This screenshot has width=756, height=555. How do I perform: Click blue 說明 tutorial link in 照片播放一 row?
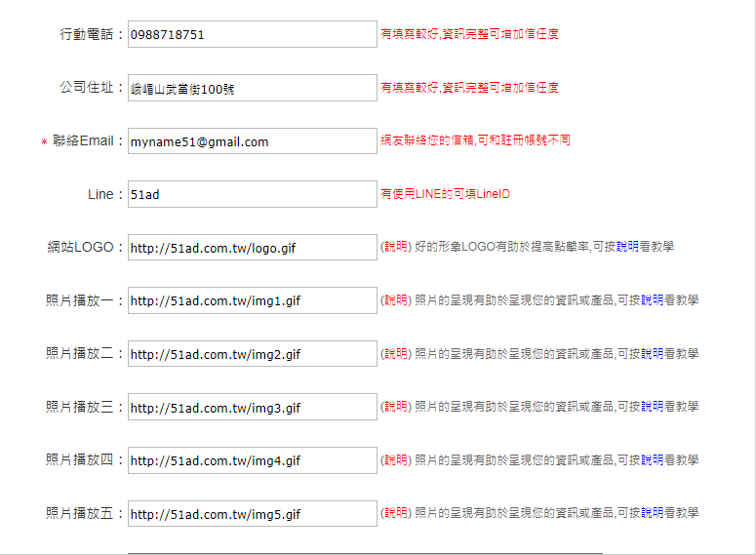coord(653,299)
